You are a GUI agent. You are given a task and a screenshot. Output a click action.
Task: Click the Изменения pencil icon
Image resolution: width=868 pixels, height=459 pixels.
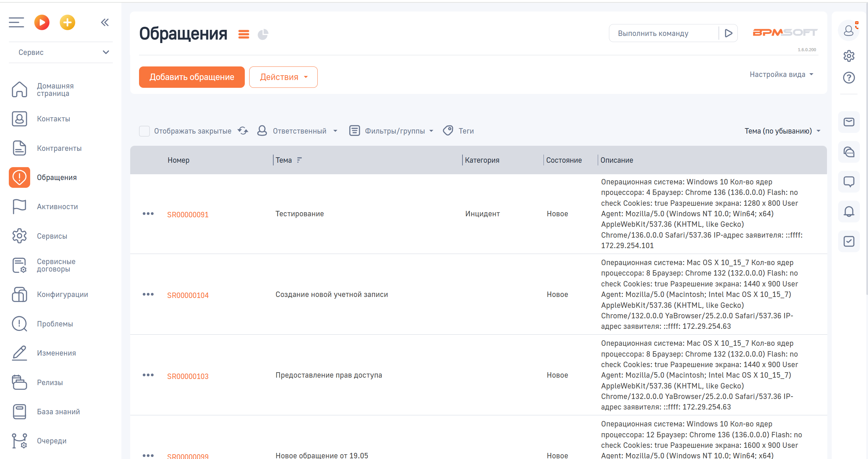(x=19, y=353)
